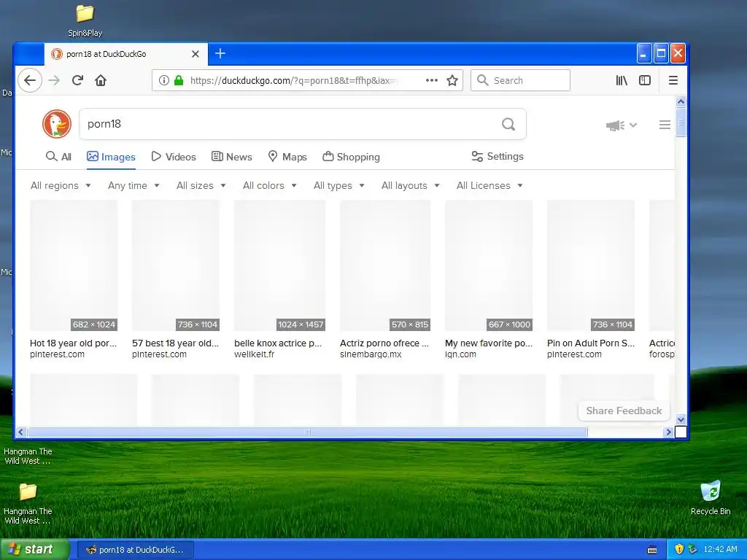This screenshot has height=560, width=747.
Task: Click the Share Feedback button
Action: (624, 411)
